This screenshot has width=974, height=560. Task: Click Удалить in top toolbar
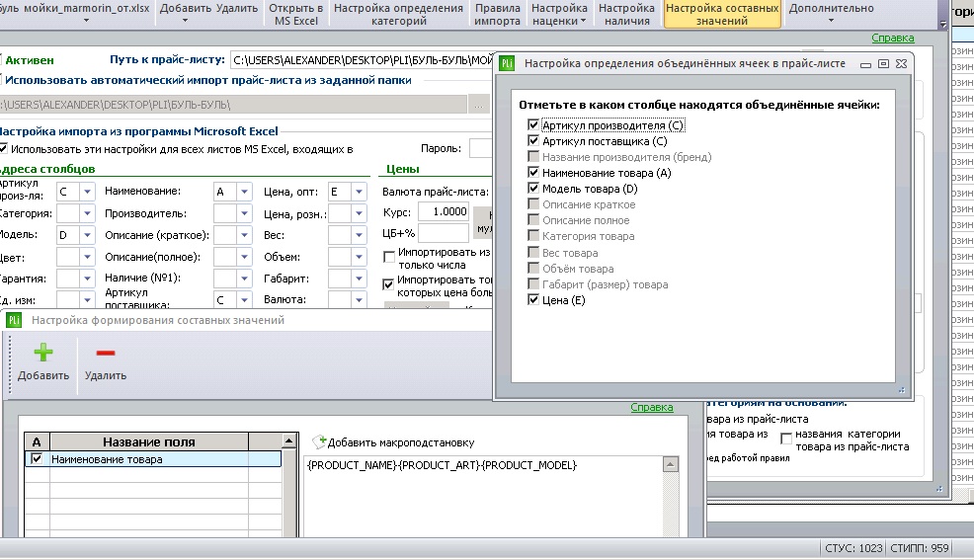click(x=237, y=9)
